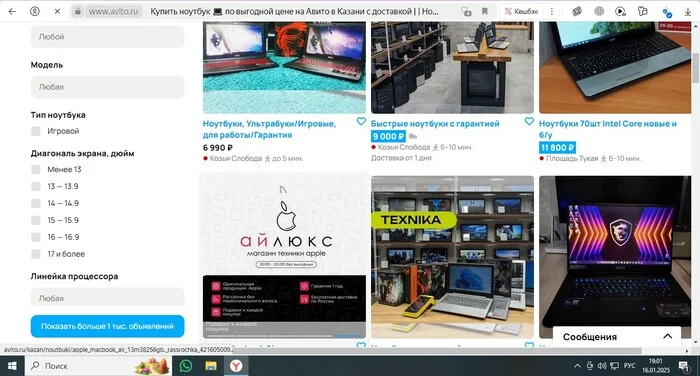The height and width of the screenshot is (376, 700).
Task: Open the 'Любой' dropdown at top of filters
Action: pyautogui.click(x=108, y=37)
